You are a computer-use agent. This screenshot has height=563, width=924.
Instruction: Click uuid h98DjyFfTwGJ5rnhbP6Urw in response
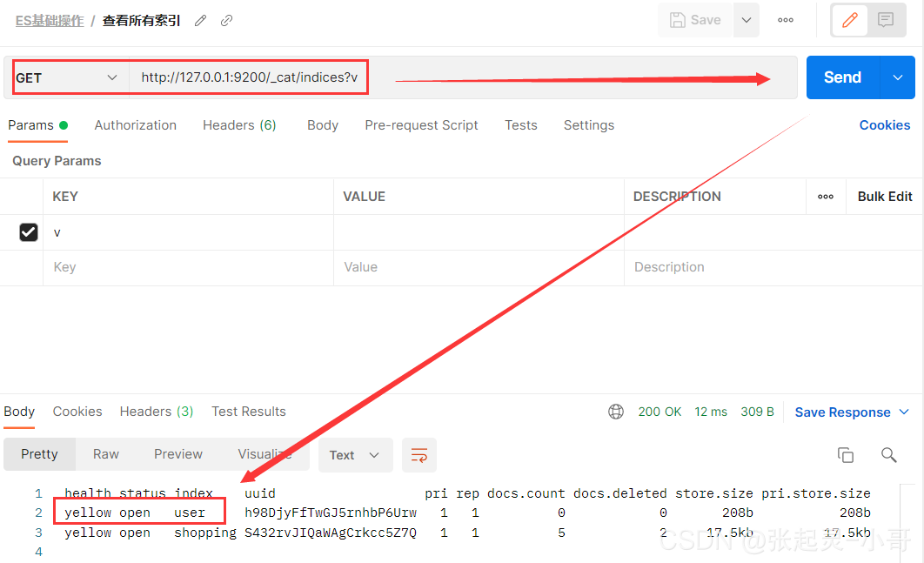point(331,513)
